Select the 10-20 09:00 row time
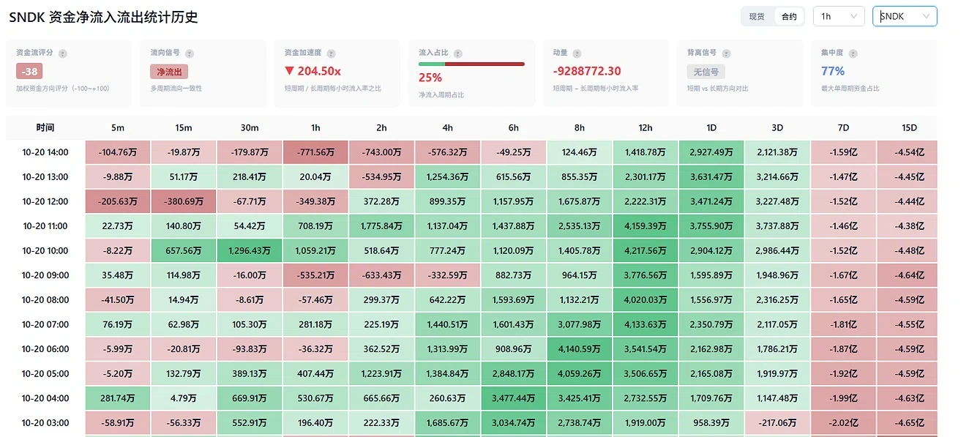This screenshot has width=980, height=437. coord(45,275)
